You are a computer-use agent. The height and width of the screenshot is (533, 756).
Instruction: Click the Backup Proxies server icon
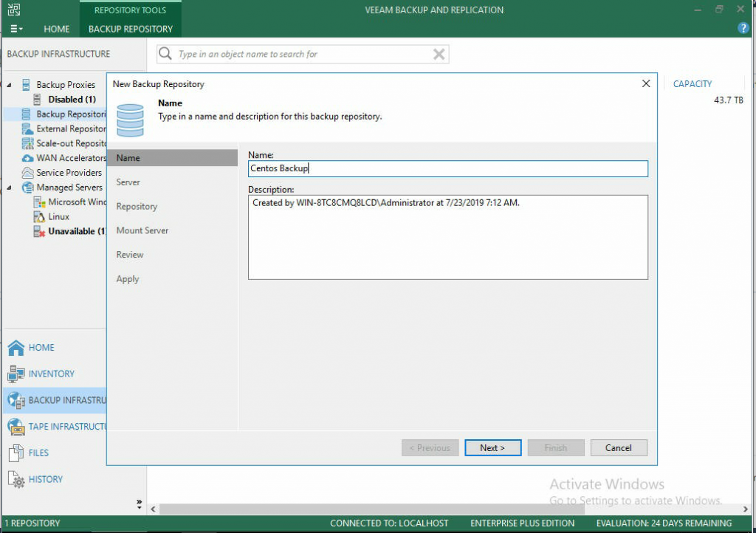tap(27, 85)
